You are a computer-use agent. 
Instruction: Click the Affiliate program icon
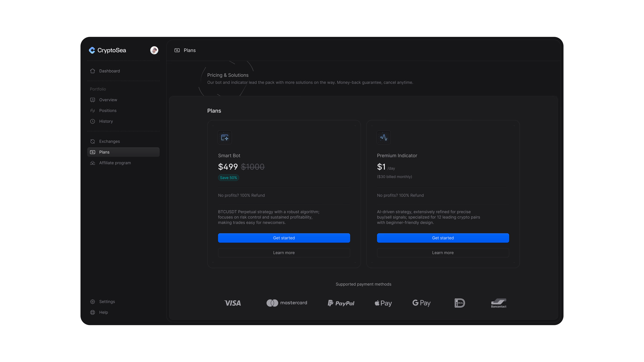93,163
